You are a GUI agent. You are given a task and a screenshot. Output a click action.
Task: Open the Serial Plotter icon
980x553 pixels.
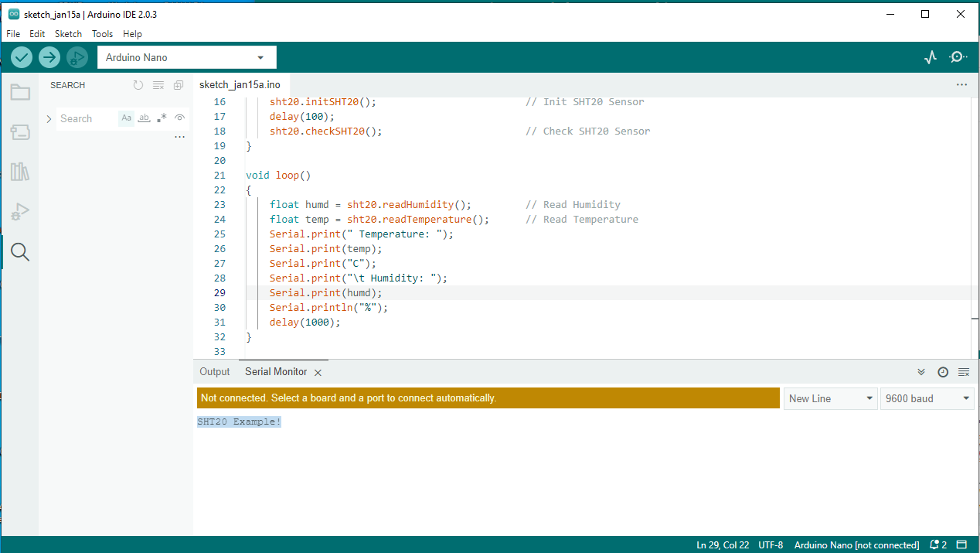(x=931, y=57)
